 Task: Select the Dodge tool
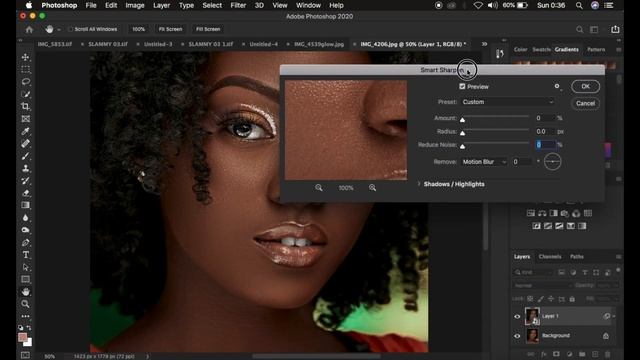25,230
